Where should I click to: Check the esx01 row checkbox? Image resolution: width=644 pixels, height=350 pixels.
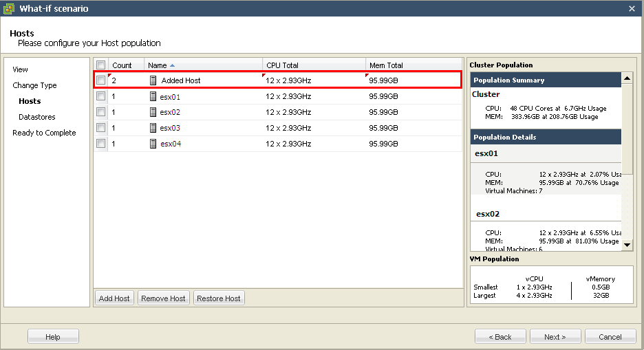(x=100, y=96)
